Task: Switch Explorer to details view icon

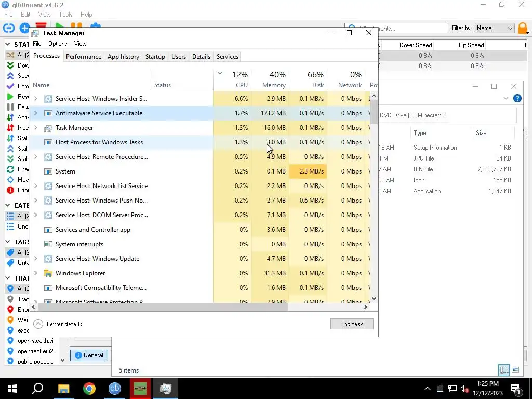Action: point(504,370)
